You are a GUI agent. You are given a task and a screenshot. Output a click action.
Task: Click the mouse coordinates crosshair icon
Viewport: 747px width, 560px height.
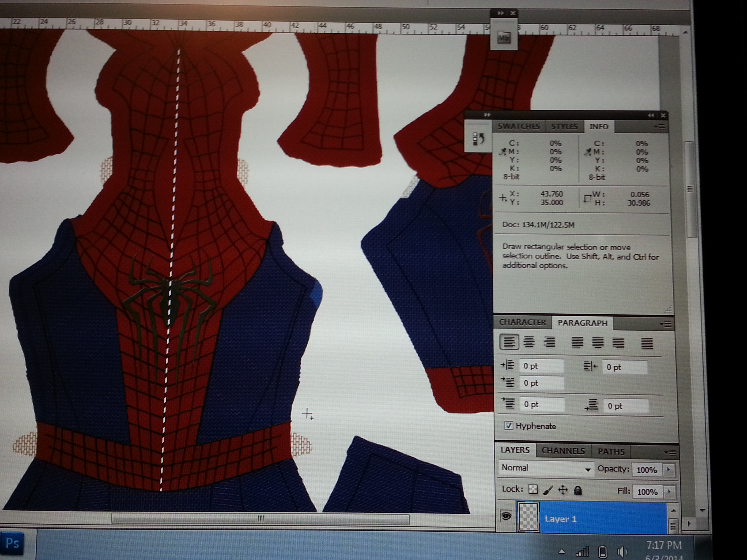pos(503,198)
